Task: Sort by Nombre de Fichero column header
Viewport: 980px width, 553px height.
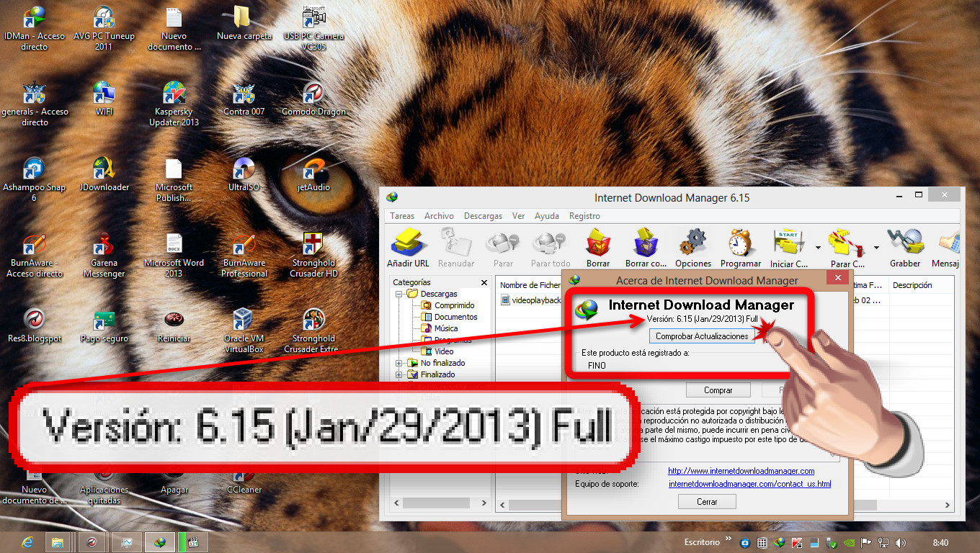Action: (530, 285)
